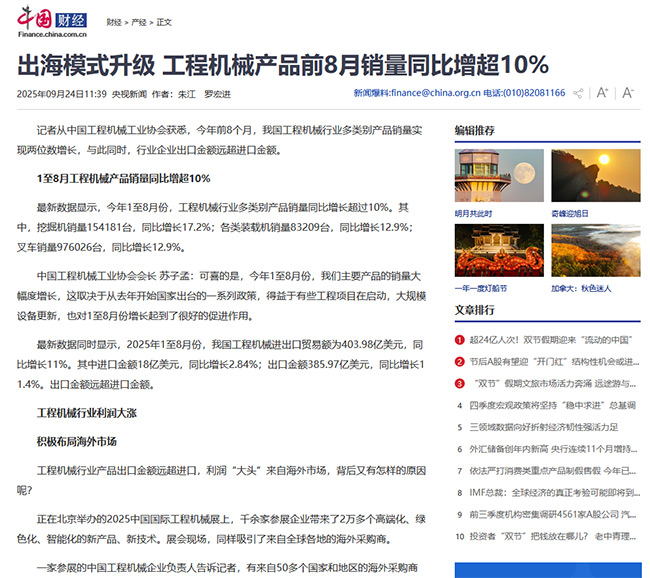Open ranked article two about 节后A股

(x=553, y=362)
